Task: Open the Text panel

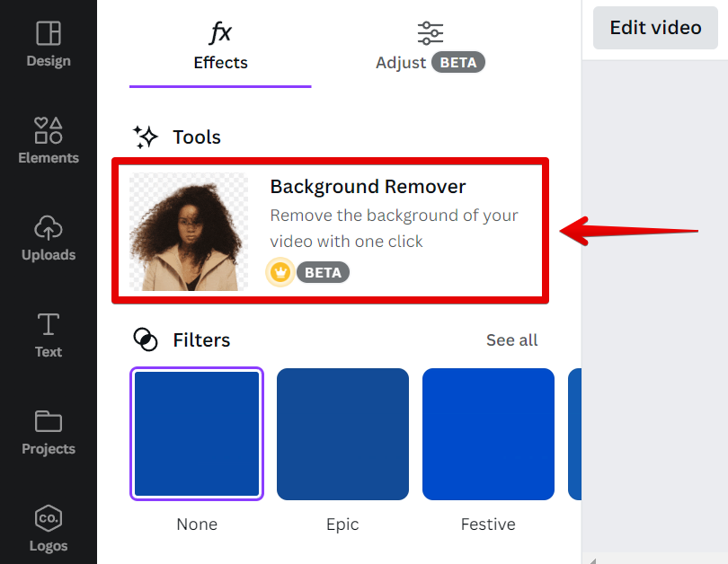Action: pos(48,337)
